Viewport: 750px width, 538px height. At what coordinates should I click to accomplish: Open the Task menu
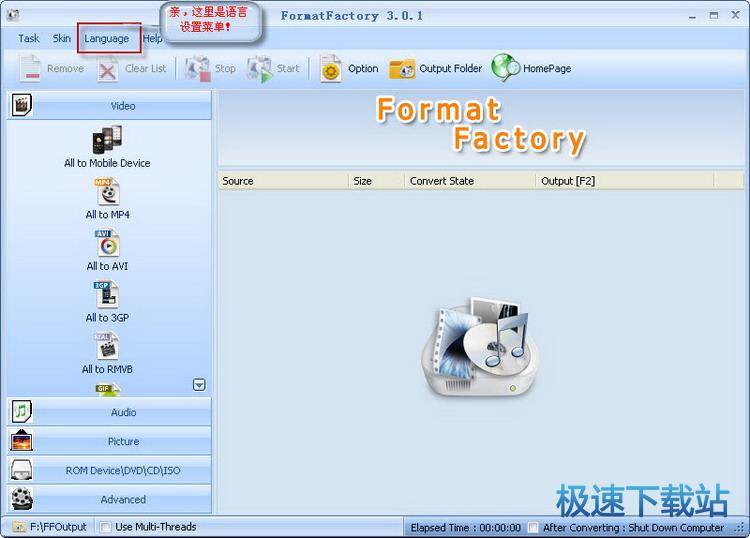pos(29,38)
